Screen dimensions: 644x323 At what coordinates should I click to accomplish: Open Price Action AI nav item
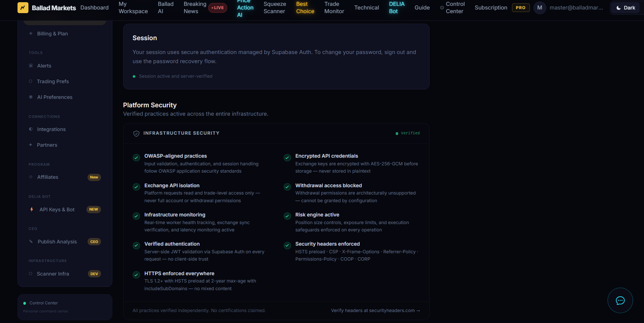click(x=245, y=8)
